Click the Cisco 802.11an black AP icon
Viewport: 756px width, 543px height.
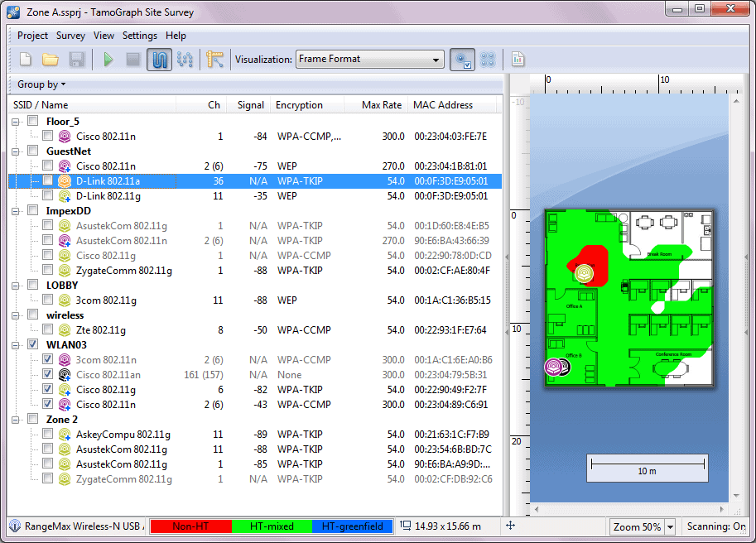[x=64, y=375]
